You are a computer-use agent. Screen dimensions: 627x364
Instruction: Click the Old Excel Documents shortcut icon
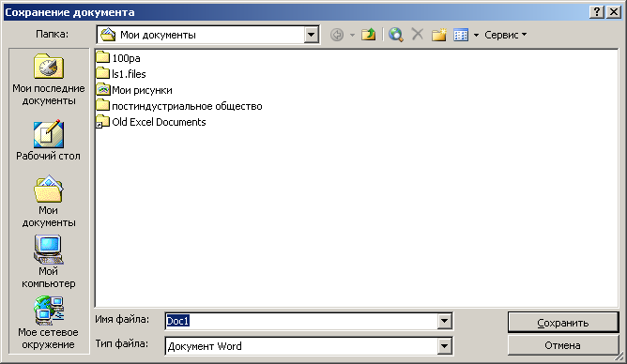(x=102, y=121)
